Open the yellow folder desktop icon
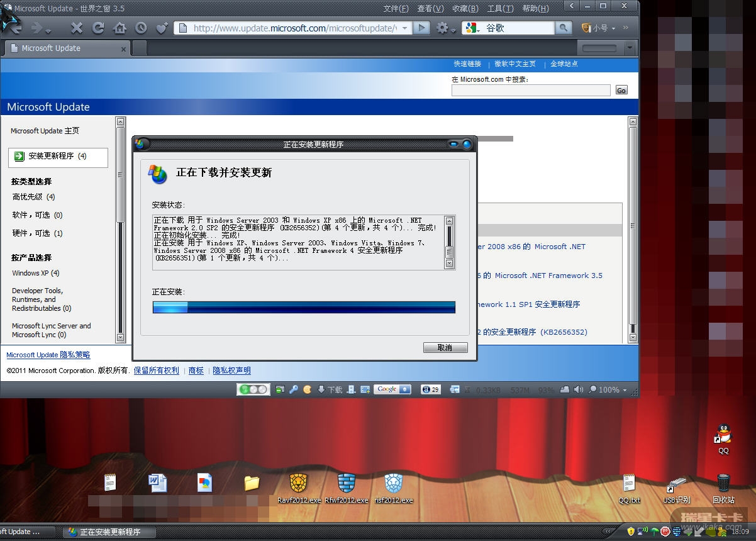The height and width of the screenshot is (541, 756). 252,482
